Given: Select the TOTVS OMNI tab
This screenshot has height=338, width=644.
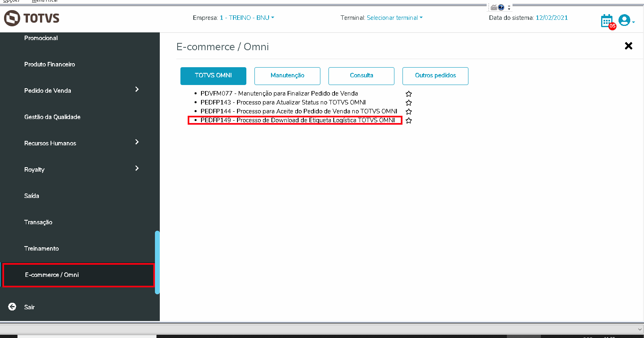Looking at the screenshot, I should 213,76.
